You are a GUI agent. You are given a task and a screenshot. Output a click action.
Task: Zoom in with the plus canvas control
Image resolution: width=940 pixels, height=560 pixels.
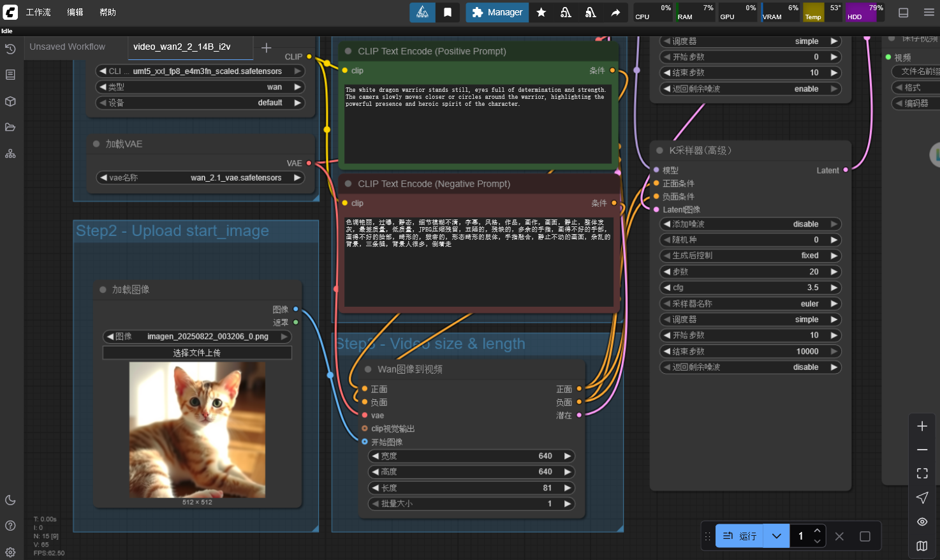[x=922, y=426]
